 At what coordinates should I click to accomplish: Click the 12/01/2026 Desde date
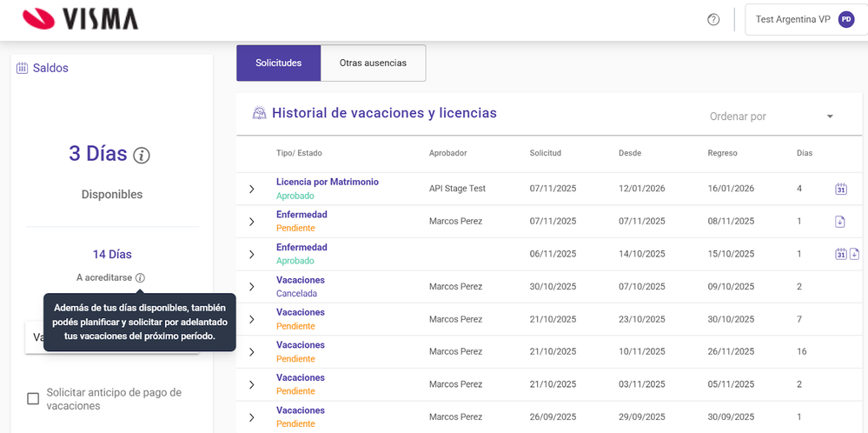pyautogui.click(x=641, y=189)
